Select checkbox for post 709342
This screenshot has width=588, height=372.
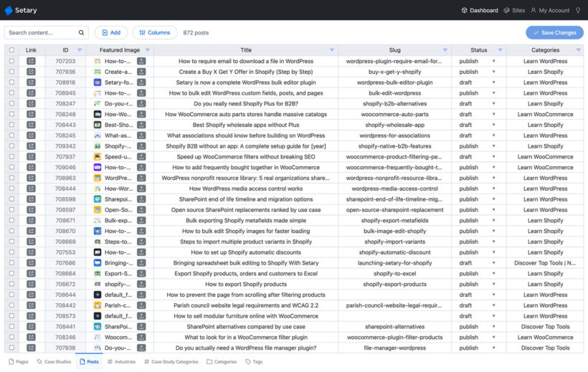(x=11, y=146)
